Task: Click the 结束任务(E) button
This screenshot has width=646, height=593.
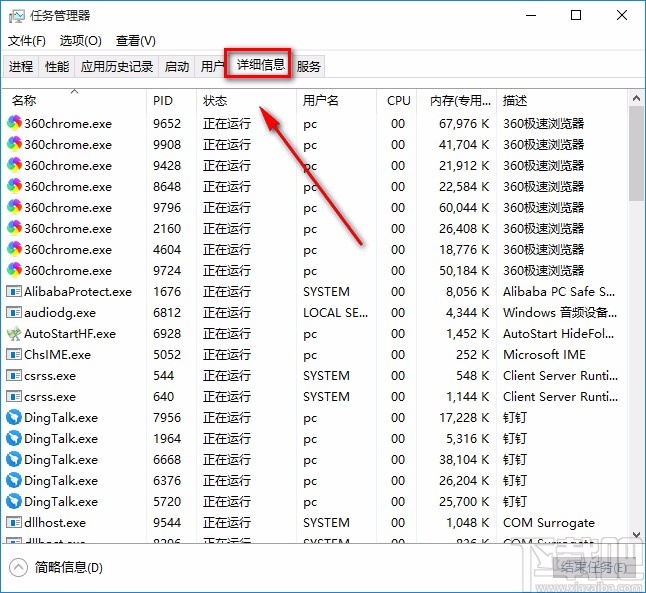Action: (x=593, y=567)
